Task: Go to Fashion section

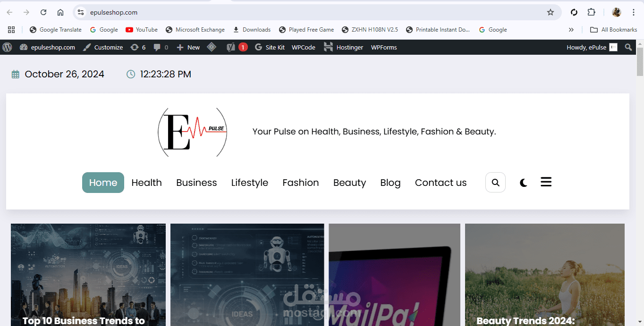Action: pyautogui.click(x=301, y=183)
